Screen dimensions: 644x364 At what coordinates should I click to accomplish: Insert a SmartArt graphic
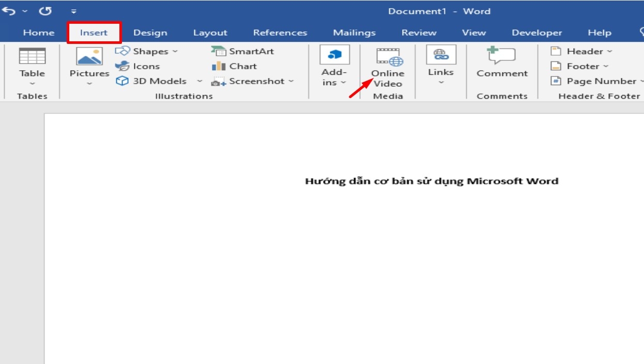pyautogui.click(x=243, y=51)
